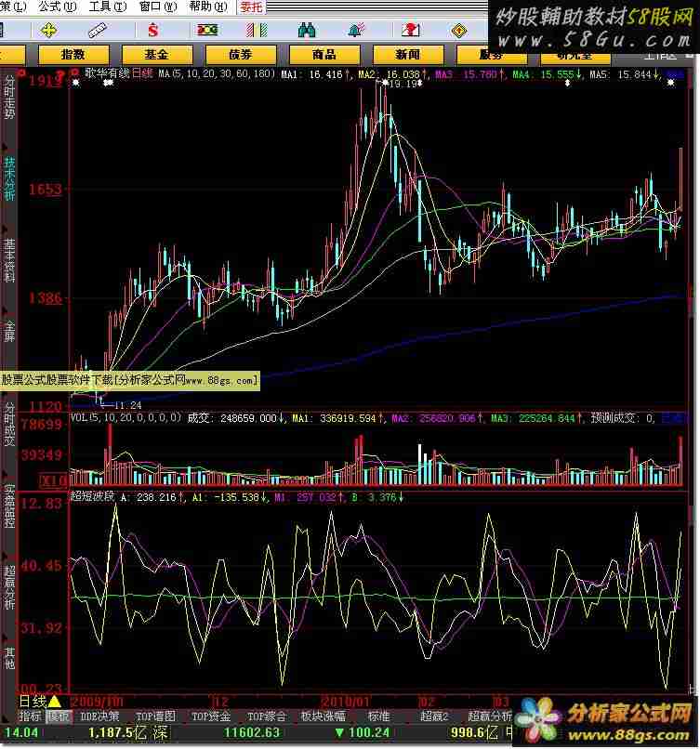The width and height of the screenshot is (700, 749).
Task: Select 基本资料 in left sidebar
Action: tap(9, 260)
